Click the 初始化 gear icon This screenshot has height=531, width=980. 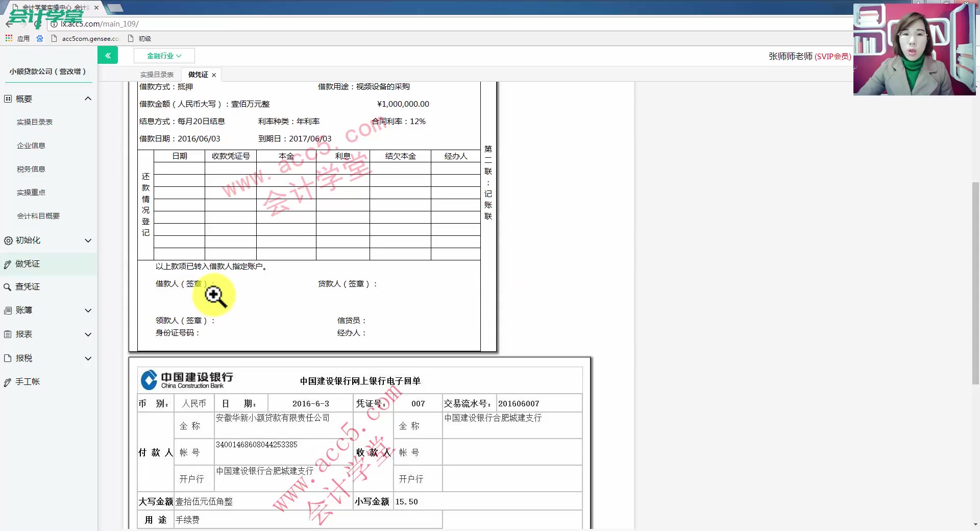pos(8,240)
